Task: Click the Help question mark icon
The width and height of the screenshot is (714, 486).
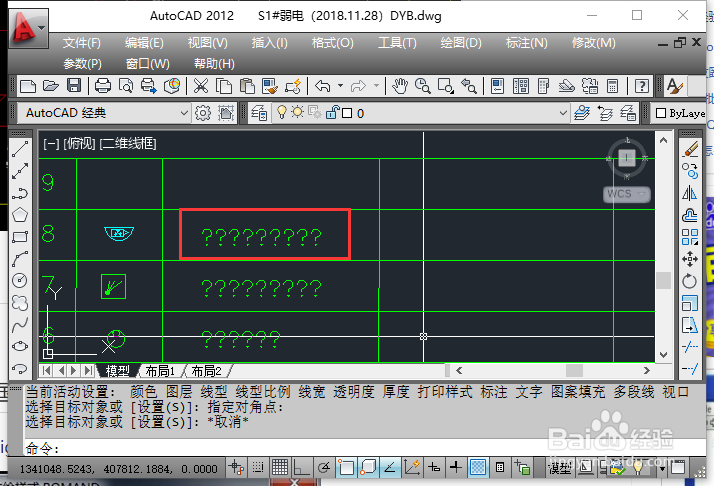Action: 642,86
